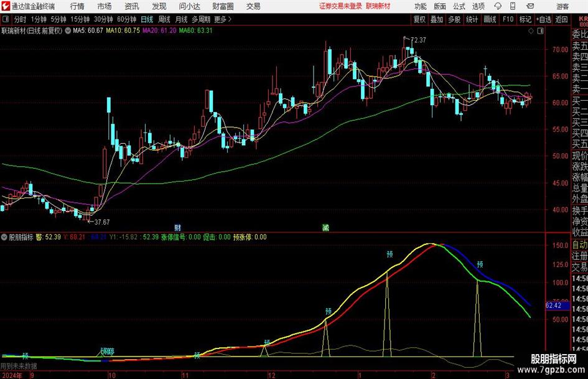Screen dimensions: 588x379
Task: Click the 促击: 0.00 indicator value
Action: 217,237
